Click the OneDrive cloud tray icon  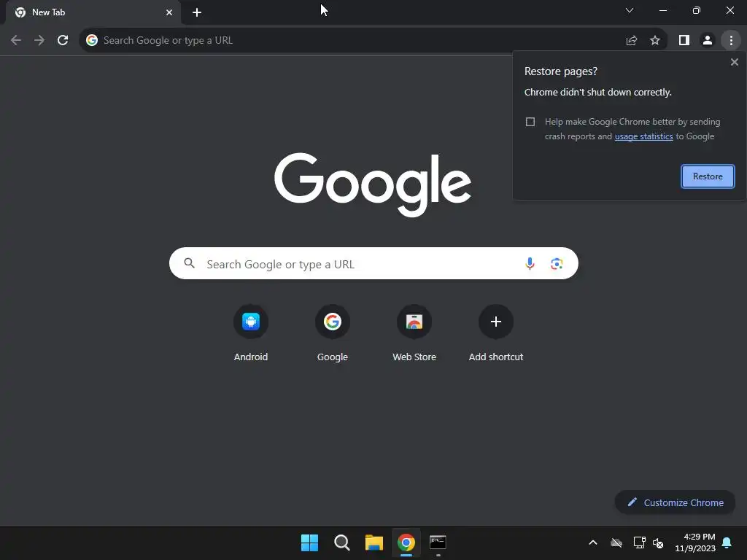(x=616, y=542)
